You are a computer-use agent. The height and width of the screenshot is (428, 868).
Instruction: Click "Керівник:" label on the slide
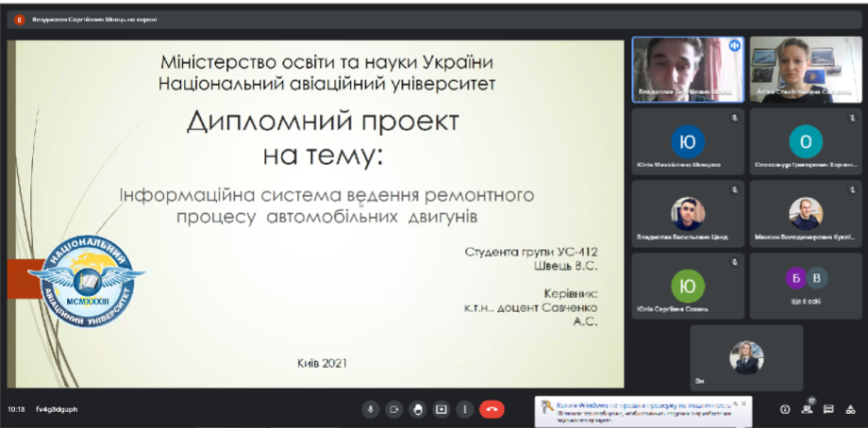(571, 293)
